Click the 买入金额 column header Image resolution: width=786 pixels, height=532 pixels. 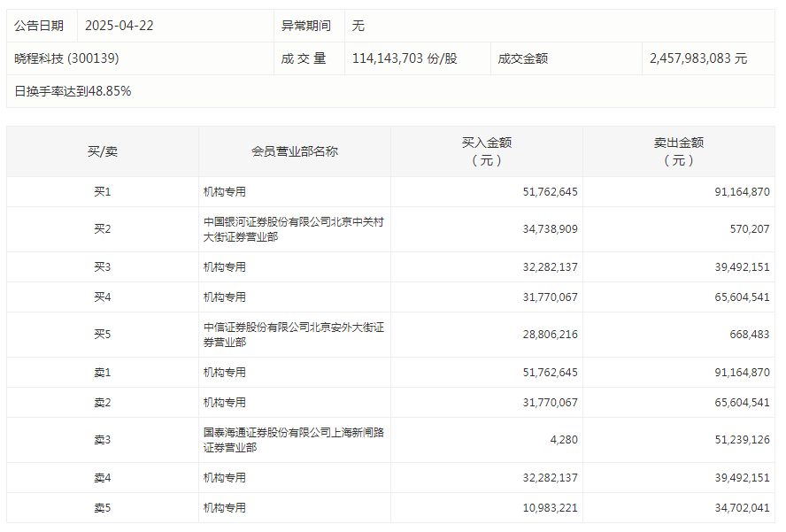(x=487, y=151)
